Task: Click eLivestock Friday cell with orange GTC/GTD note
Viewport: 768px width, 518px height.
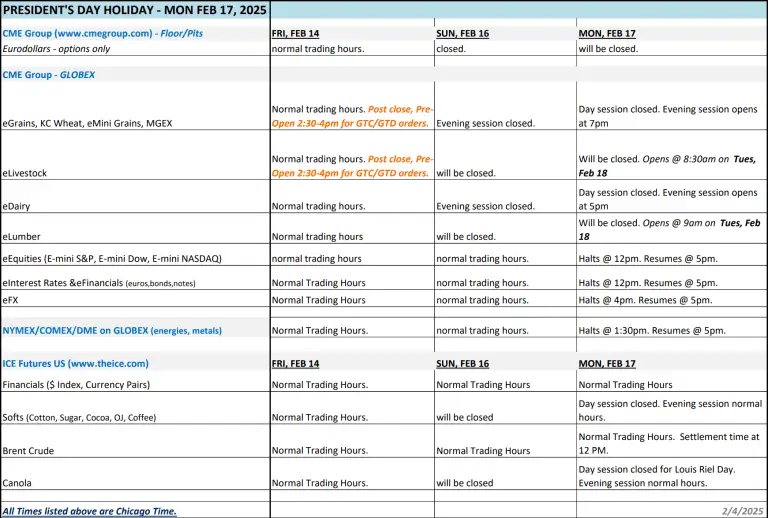Action: point(352,166)
